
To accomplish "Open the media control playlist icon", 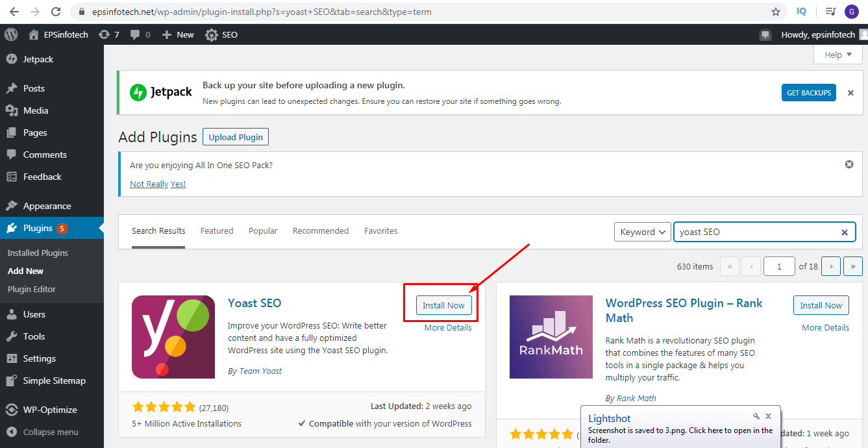I will [x=830, y=12].
